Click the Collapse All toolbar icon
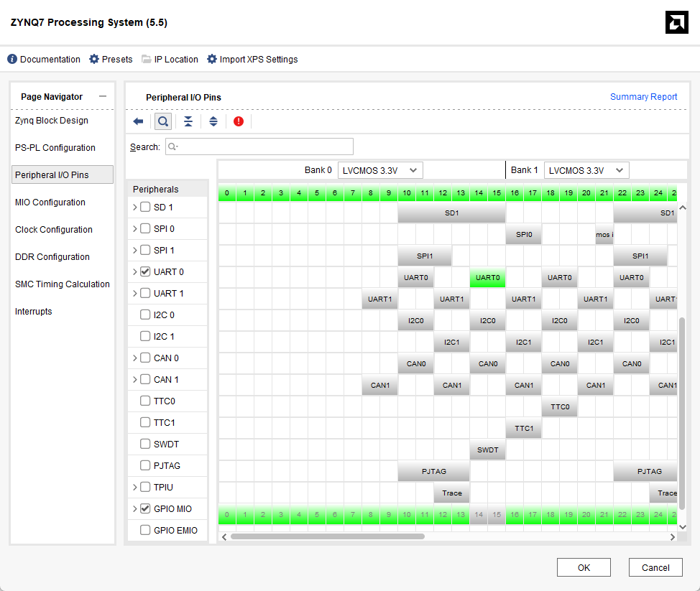Viewport: 700px width, 591px height. click(188, 121)
